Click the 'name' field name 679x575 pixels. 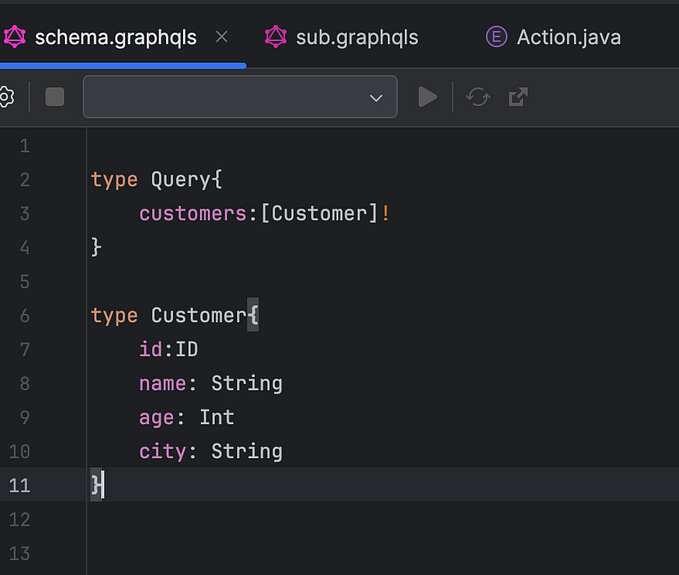163,384
